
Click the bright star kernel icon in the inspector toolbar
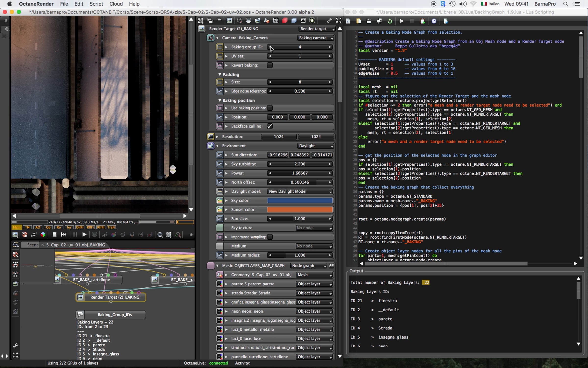(x=312, y=21)
